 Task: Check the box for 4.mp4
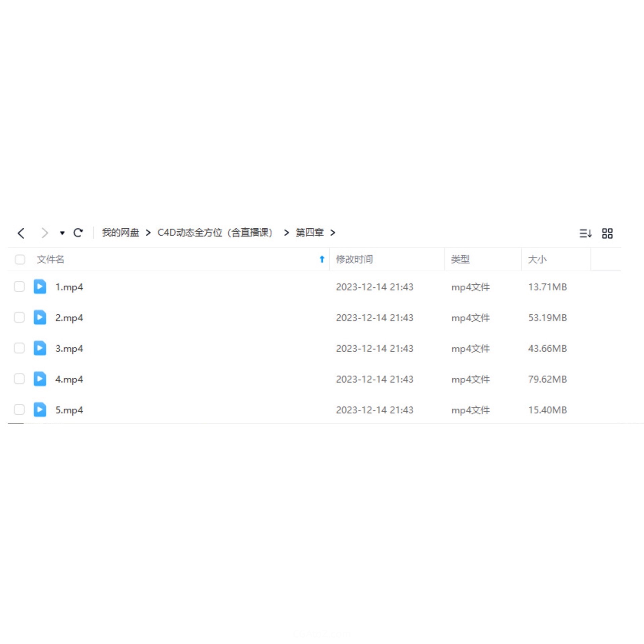[19, 379]
